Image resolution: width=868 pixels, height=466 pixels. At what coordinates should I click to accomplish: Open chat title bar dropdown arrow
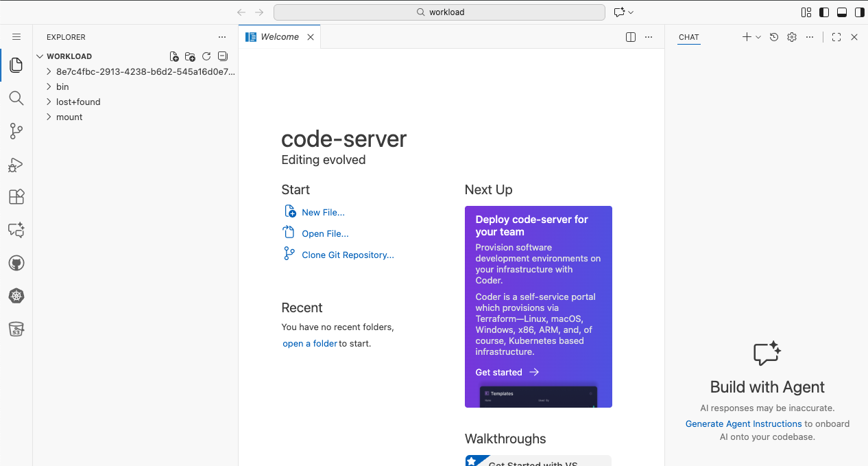pyautogui.click(x=631, y=12)
